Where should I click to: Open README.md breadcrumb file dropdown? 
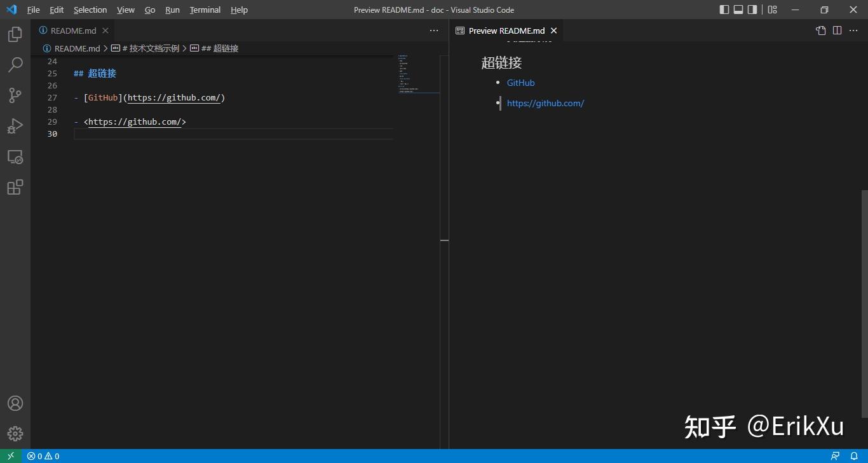[x=72, y=48]
